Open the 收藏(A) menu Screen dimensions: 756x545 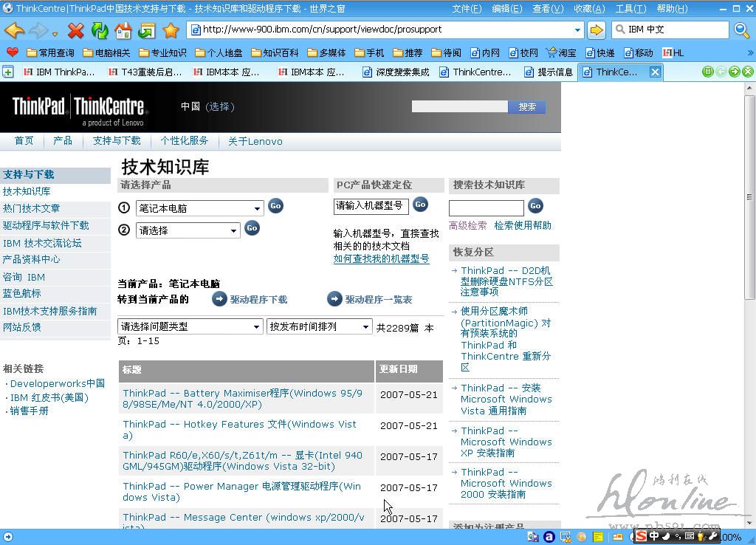[x=588, y=9]
